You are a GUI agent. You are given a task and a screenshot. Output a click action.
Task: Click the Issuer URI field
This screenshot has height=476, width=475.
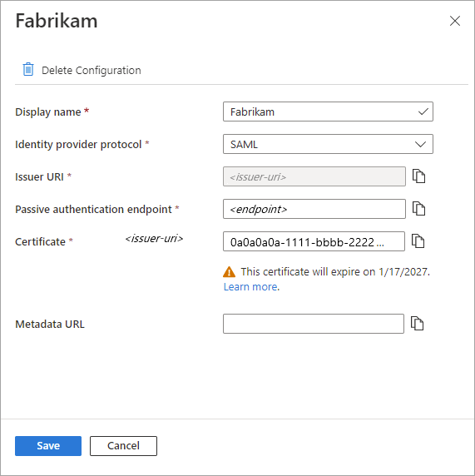coord(314,176)
